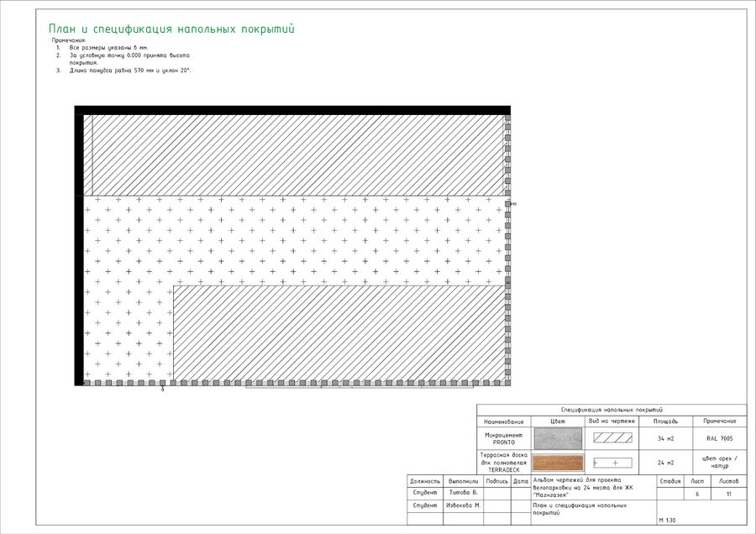Click the 'RAL 7005' cell
This screenshot has height=534, width=756.
(720, 438)
